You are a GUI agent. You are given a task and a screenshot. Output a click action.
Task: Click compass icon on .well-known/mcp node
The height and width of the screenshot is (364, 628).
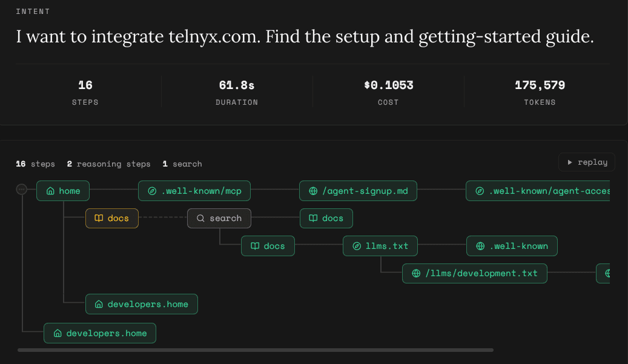[152, 191]
